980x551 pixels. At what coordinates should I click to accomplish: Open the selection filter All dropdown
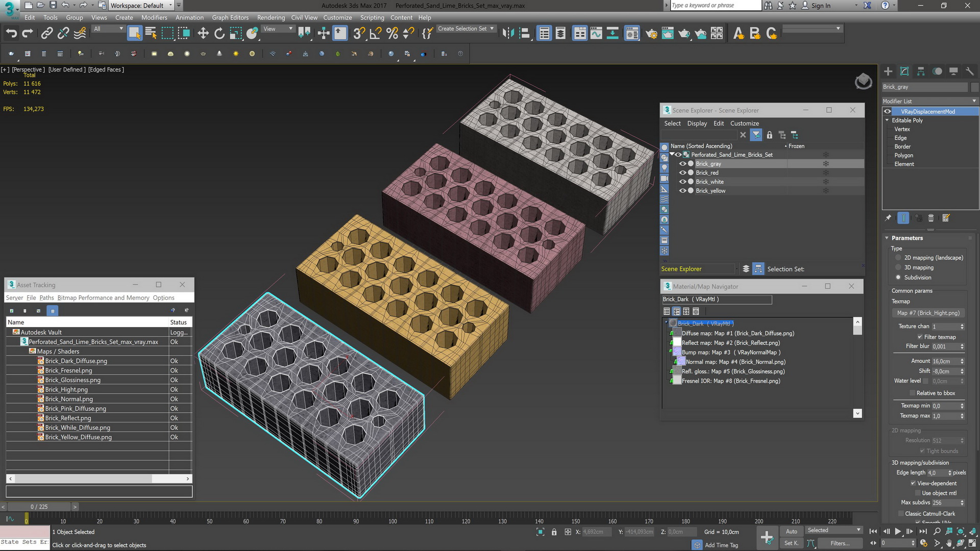pyautogui.click(x=108, y=29)
